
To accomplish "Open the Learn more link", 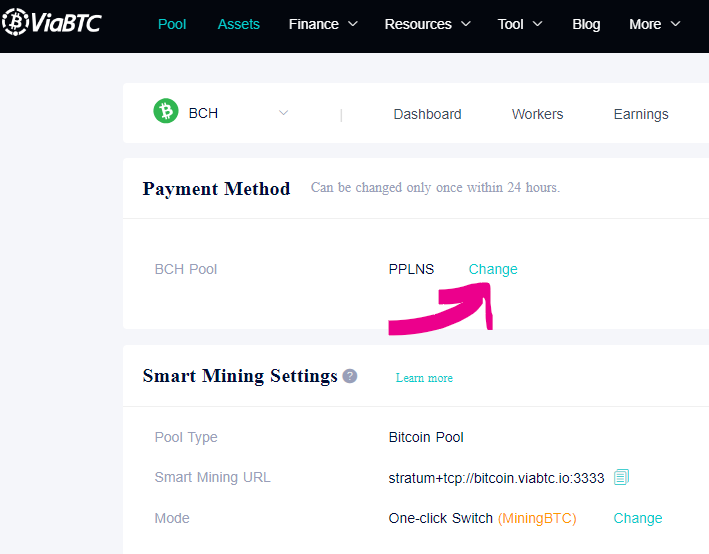I will tap(424, 378).
